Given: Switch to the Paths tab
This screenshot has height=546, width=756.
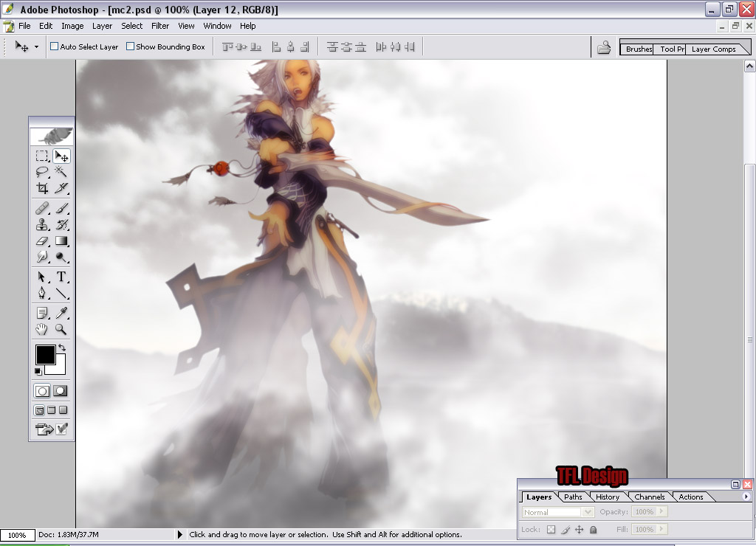Looking at the screenshot, I should coord(573,497).
